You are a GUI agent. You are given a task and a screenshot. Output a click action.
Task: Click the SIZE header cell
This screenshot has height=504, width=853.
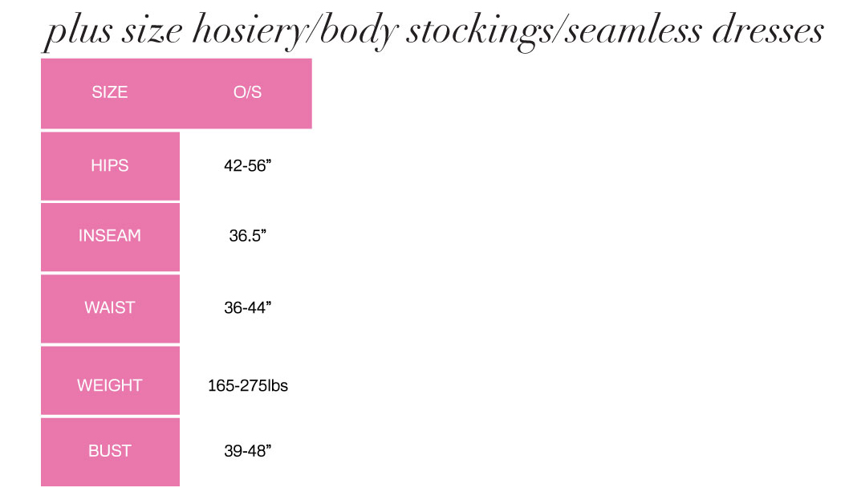pyautogui.click(x=110, y=92)
